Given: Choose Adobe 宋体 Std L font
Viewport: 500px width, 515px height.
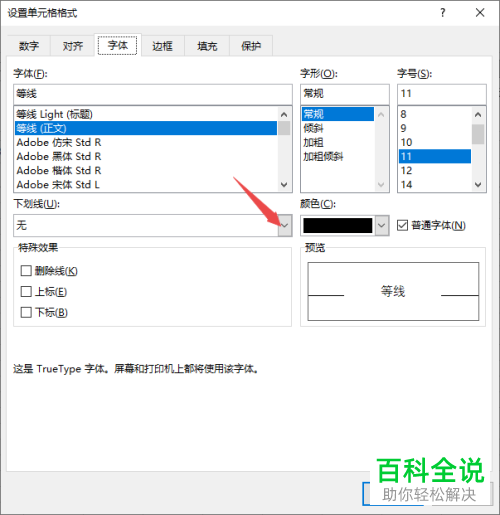Looking at the screenshot, I should click(x=146, y=184).
